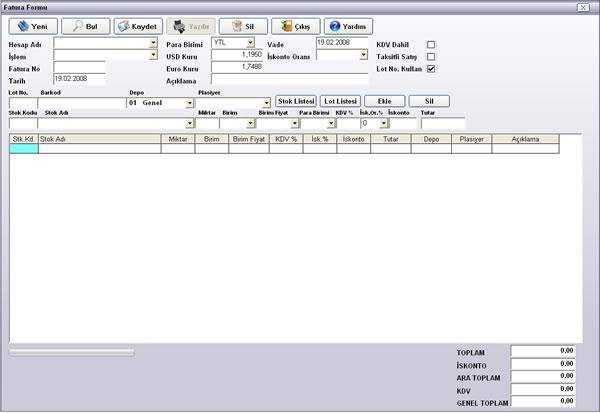
Task: Open the İşlem dropdown list
Action: [153, 55]
